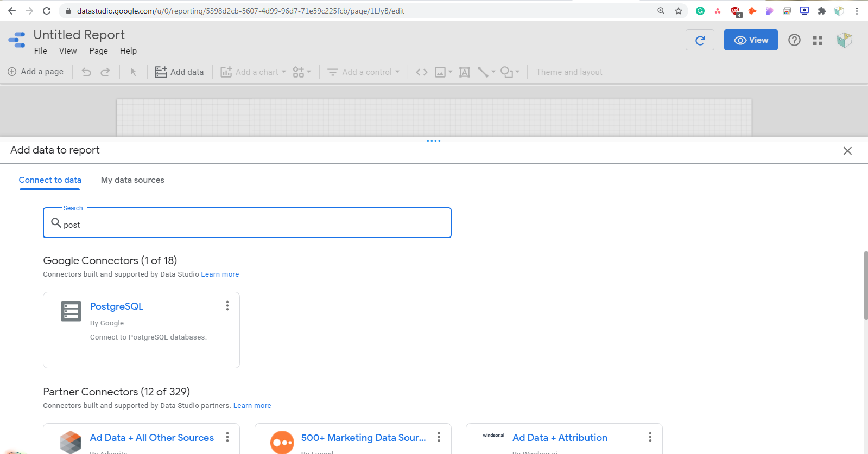Open the File menu
The height and width of the screenshot is (454, 868).
(x=41, y=51)
